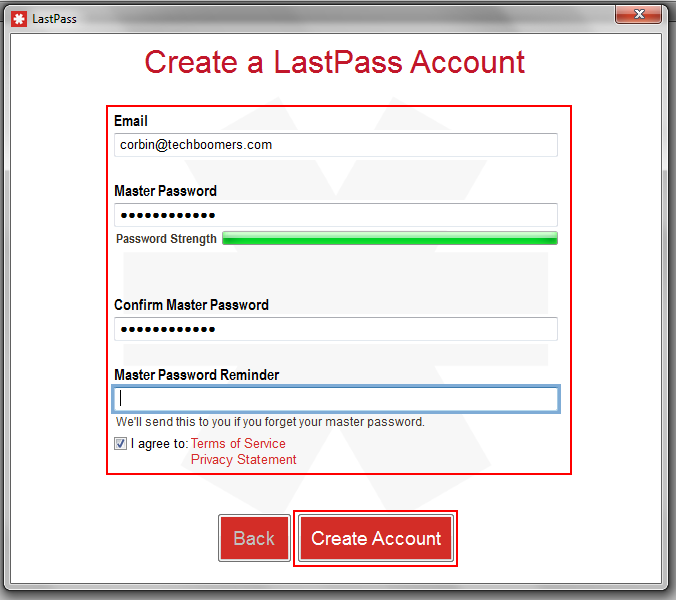Click the LastPass asterisk logo in title bar
Viewport: 676px width, 600px height.
click(x=19, y=19)
